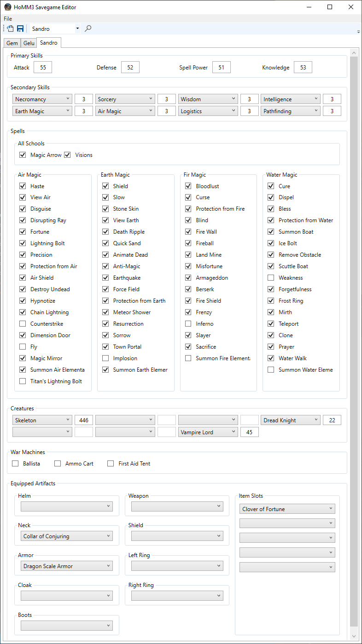The image size is (362, 644).
Task: Click the toolbar grip handle on the left
Action: click(4, 29)
